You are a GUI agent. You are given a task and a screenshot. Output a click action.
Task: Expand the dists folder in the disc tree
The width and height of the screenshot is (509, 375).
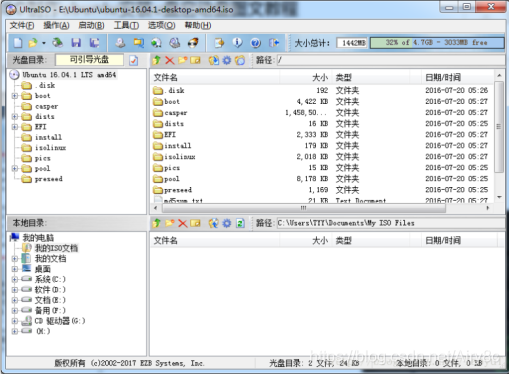point(15,117)
